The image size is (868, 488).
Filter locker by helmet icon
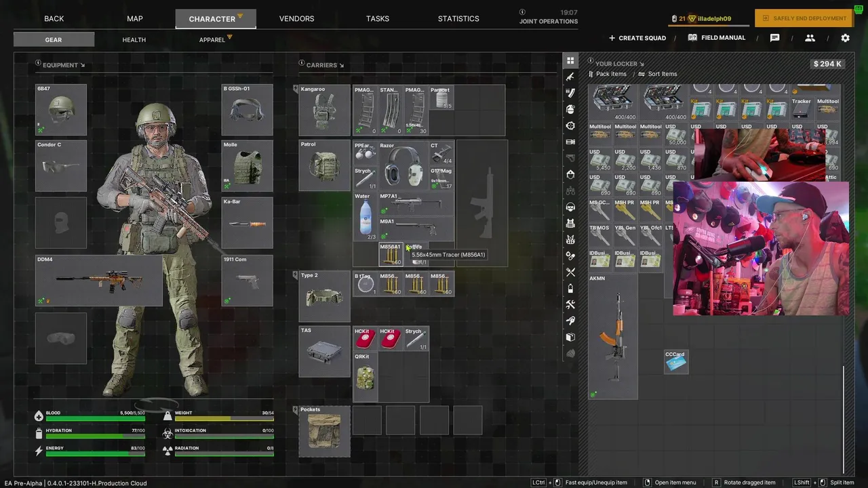pos(570,174)
